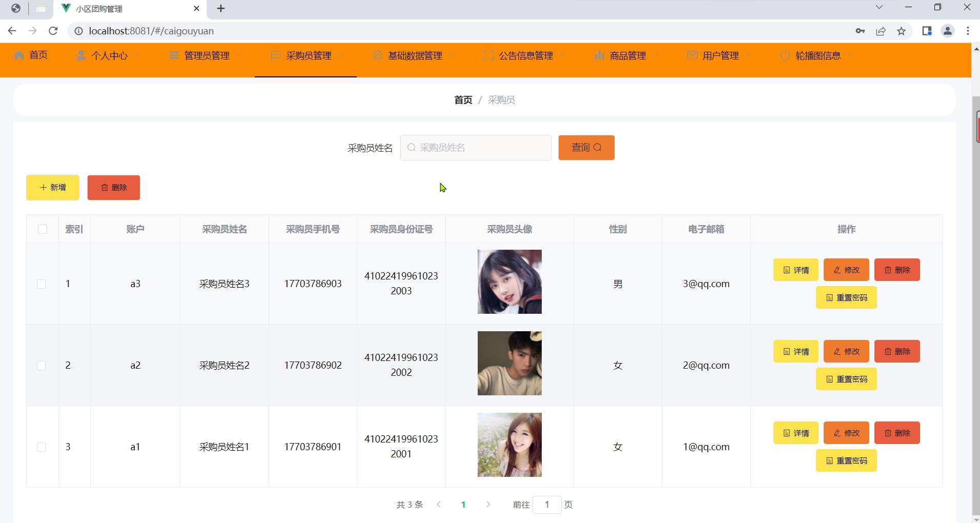Bookmark this page with the star icon
Viewport: 980px width, 523px height.
click(x=902, y=31)
